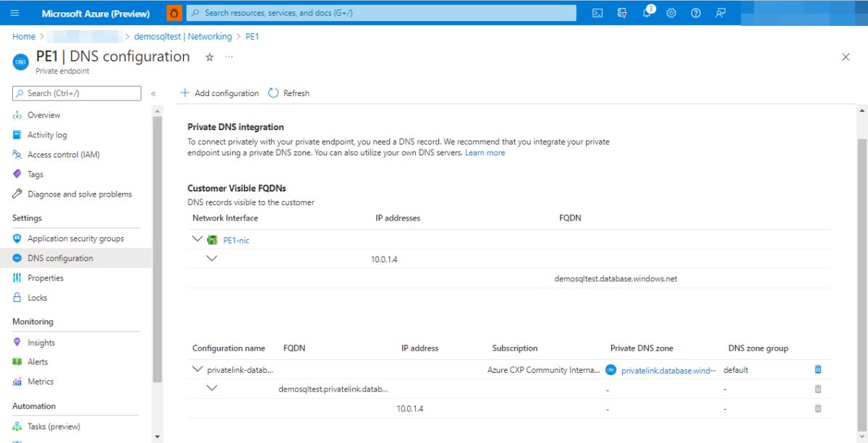Refresh the DNS configuration
The height and width of the screenshot is (443, 868).
point(289,93)
